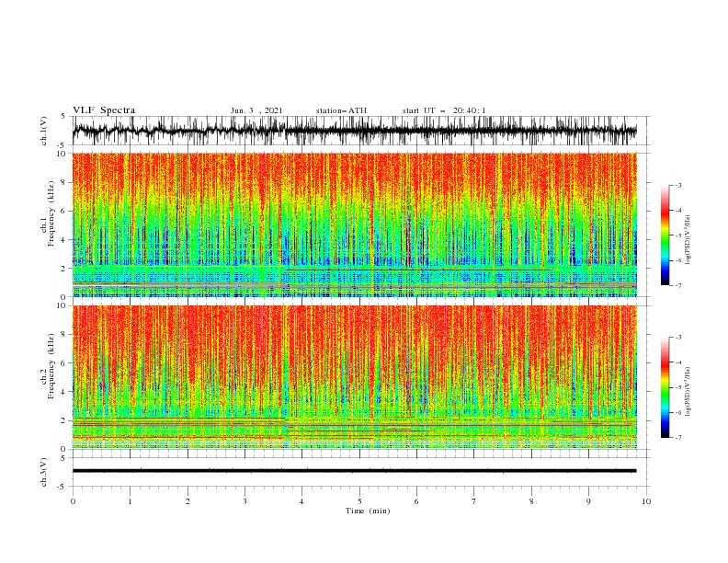
Task: Click the ch.2 frequency axis "6" tick label
Action: tap(63, 363)
